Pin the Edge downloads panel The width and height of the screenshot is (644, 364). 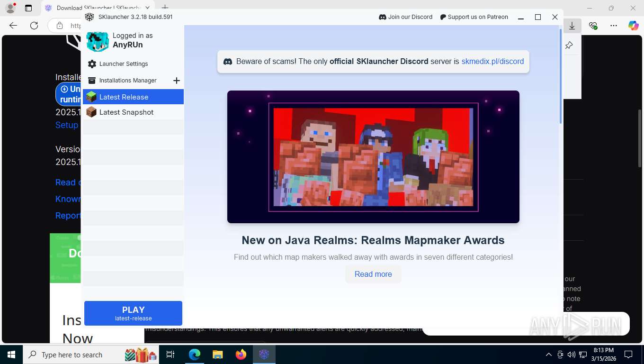pyautogui.click(x=569, y=45)
